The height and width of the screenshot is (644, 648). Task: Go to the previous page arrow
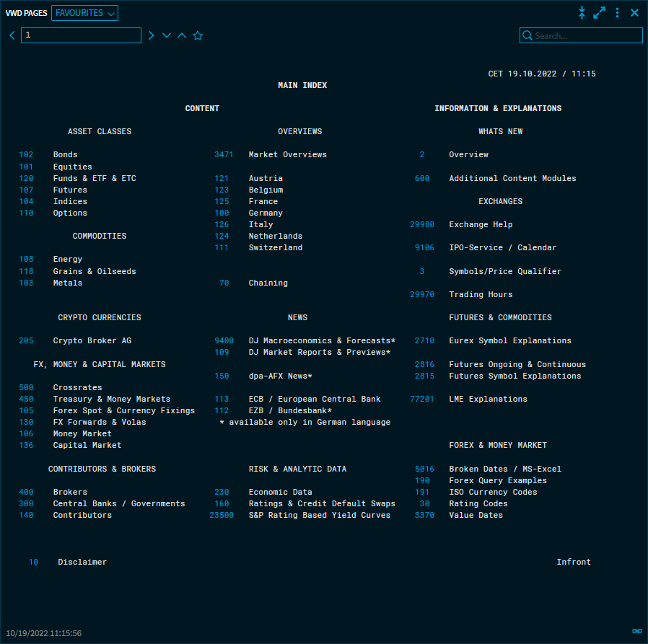point(12,35)
